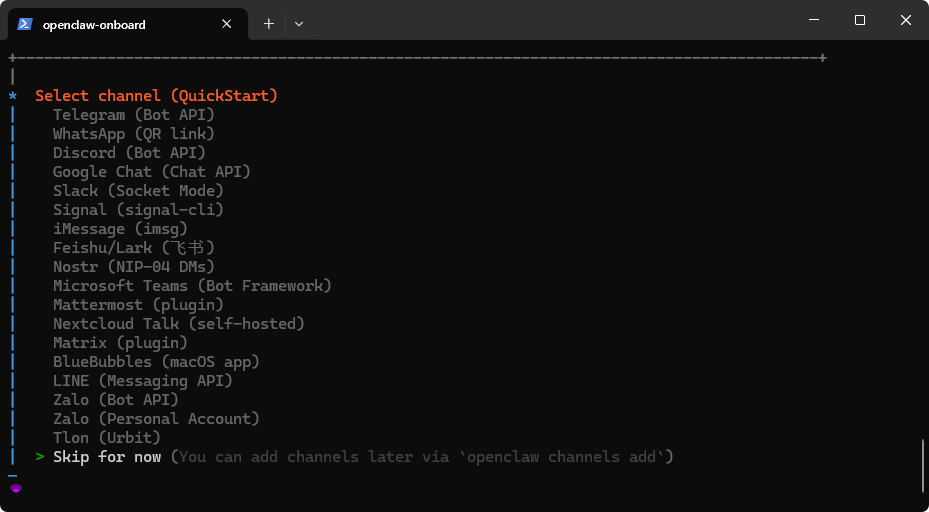
Task: Click the green selection arrow marker
Action: [x=40, y=457]
